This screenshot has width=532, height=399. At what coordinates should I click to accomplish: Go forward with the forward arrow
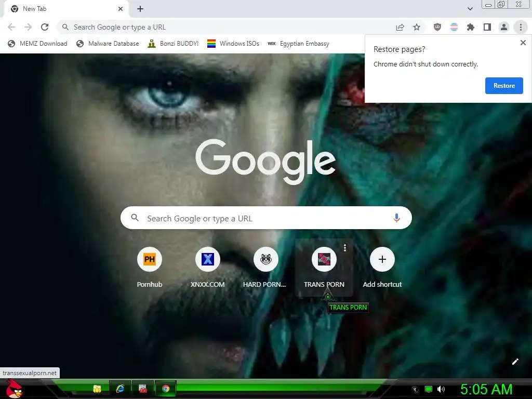point(28,27)
